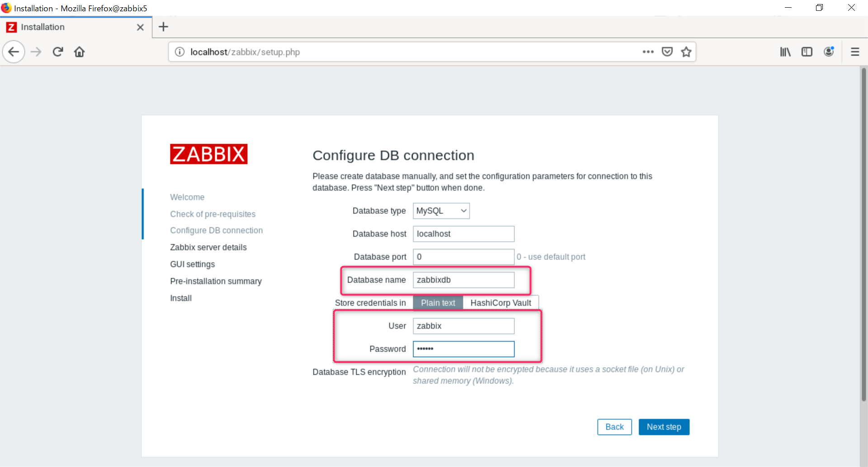
Task: Click the Zabbix favicon on the tab
Action: pyautogui.click(x=11, y=27)
